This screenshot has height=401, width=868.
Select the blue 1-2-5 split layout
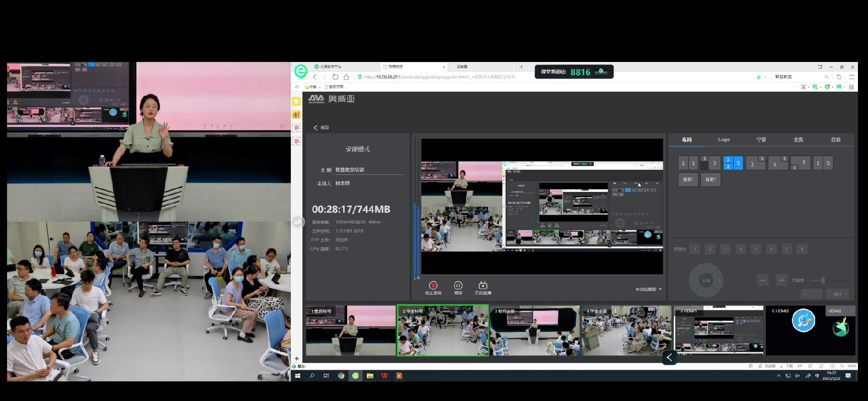coord(733,163)
